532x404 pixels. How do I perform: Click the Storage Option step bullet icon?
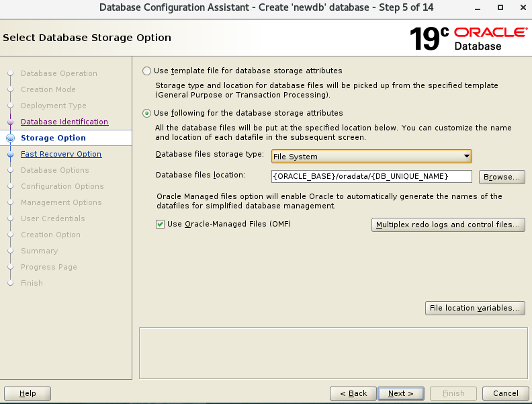click(11, 138)
